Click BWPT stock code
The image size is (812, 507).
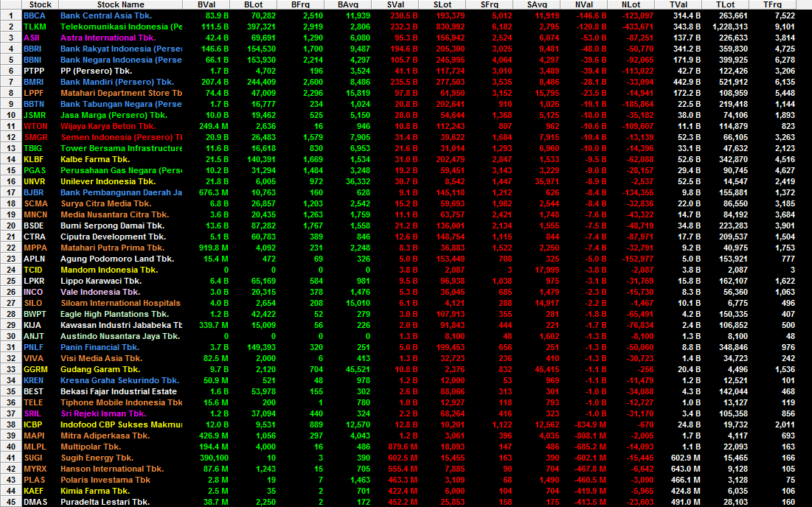click(35, 314)
